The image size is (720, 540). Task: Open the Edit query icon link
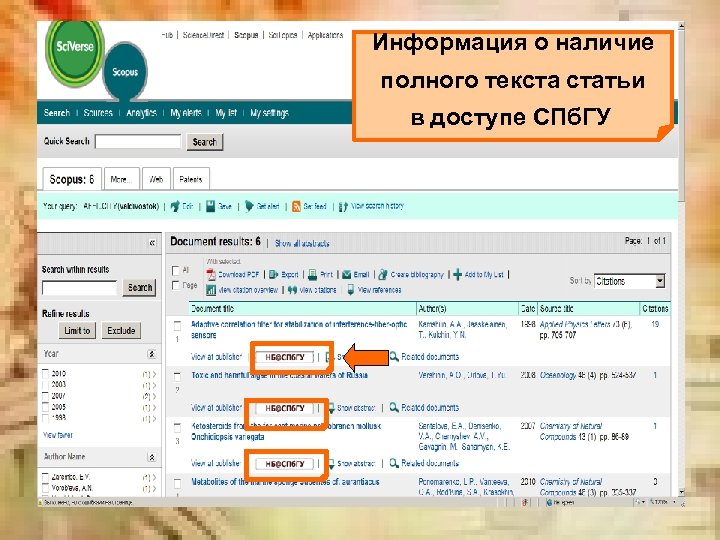point(175,207)
